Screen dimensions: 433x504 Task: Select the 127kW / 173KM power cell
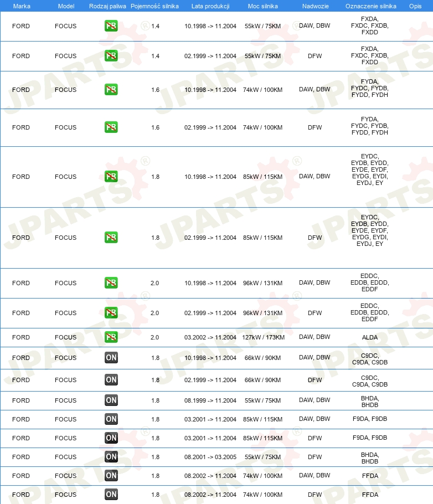(263, 337)
